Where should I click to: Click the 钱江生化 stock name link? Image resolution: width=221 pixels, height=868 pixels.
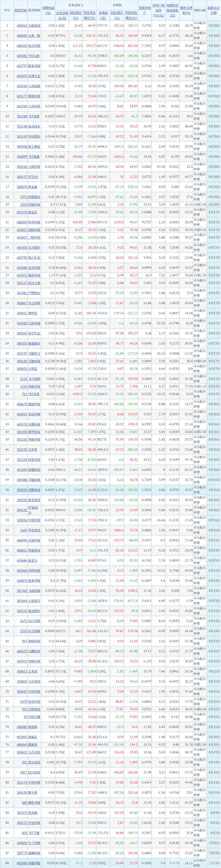pyautogui.click(x=34, y=258)
